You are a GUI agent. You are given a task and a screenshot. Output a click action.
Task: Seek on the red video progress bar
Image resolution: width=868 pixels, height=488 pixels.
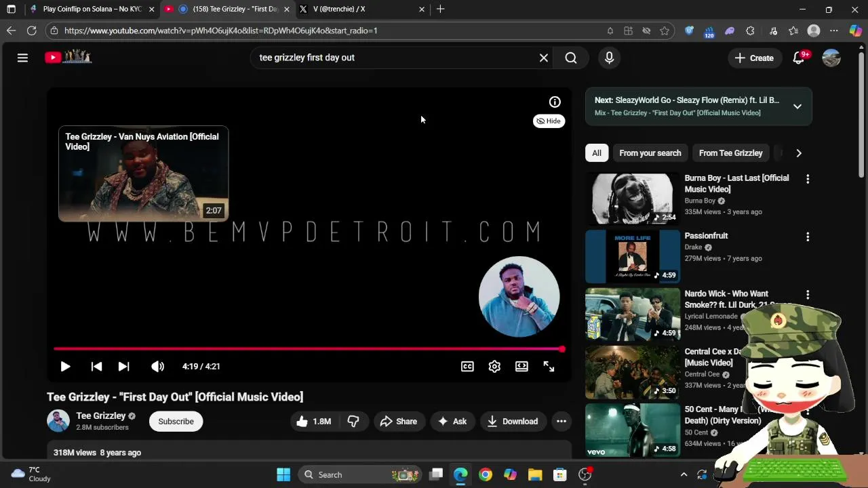(x=309, y=349)
